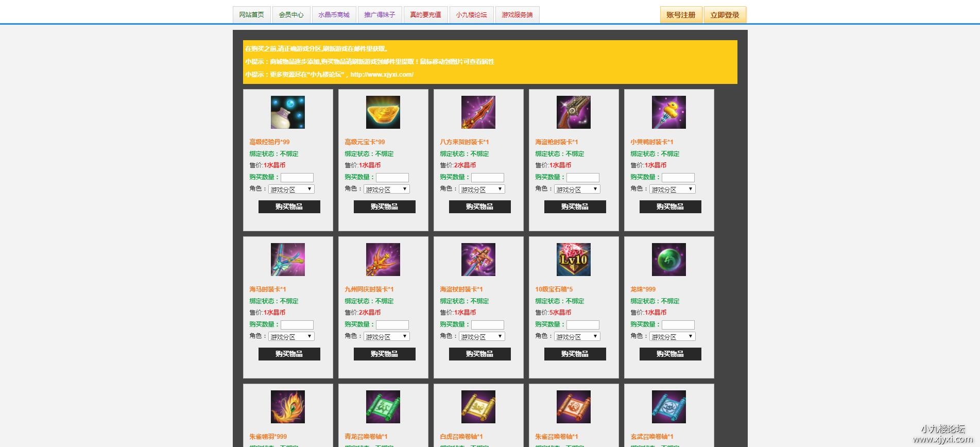Click the blue Xuanwu summon scroll icon

point(669,407)
